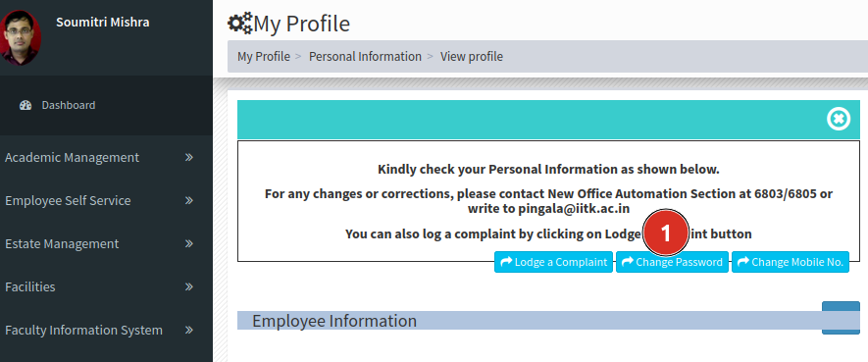Go to the Personal Information breadcrumb link
Screen dimensions: 868x362
(x=366, y=57)
